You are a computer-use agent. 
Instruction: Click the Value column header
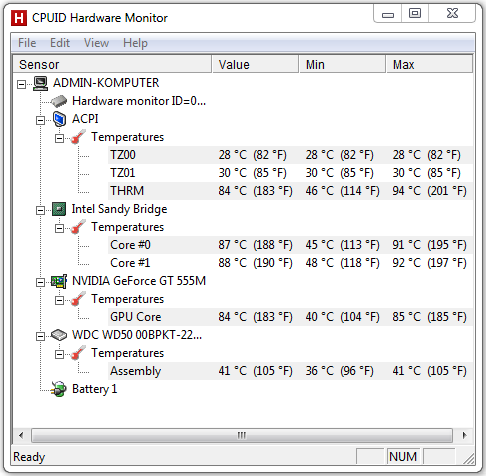255,64
